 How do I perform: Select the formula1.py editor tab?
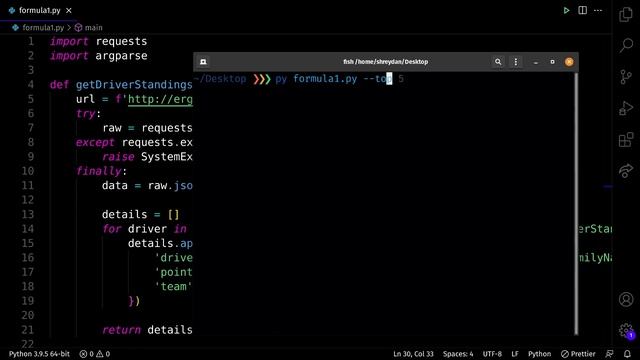(39, 11)
